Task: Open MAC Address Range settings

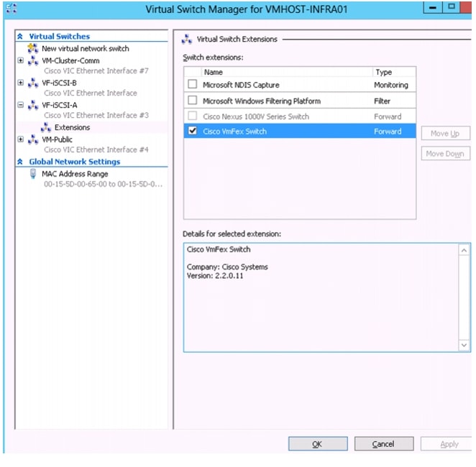Action: click(x=75, y=174)
